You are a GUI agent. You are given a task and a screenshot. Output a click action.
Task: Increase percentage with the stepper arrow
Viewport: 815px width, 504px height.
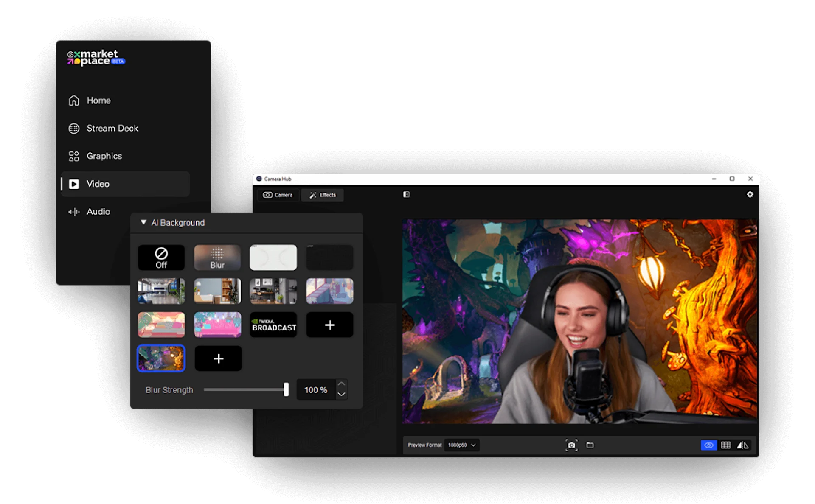(341, 384)
